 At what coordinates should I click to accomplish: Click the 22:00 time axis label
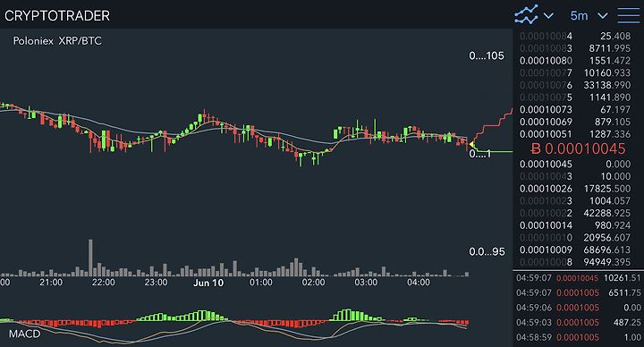[x=104, y=283]
